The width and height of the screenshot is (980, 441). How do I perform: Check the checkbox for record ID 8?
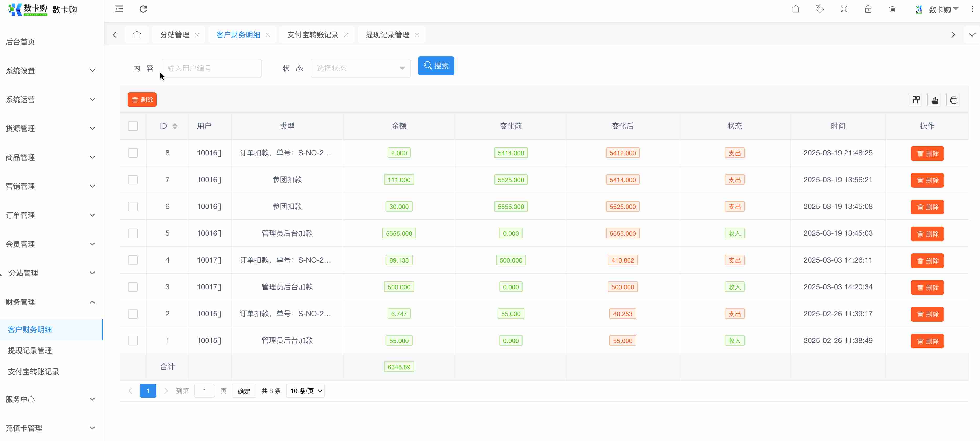pos(133,153)
